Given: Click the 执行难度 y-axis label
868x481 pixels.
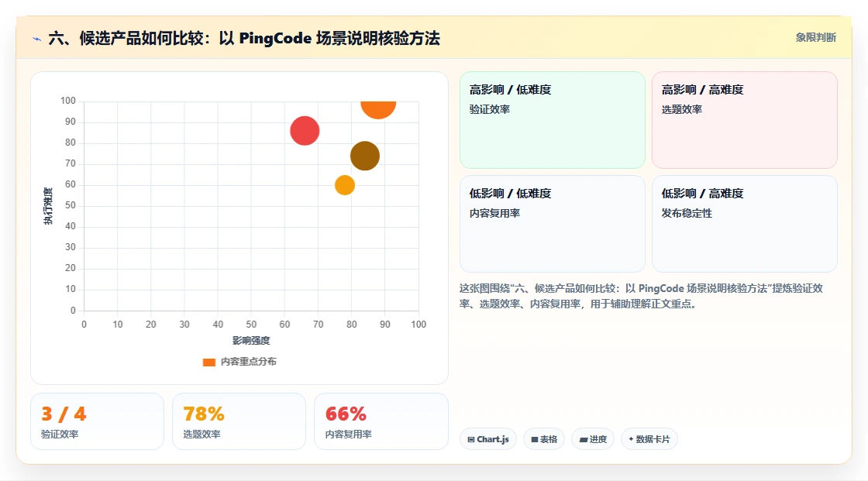Looking at the screenshot, I should pos(48,206).
